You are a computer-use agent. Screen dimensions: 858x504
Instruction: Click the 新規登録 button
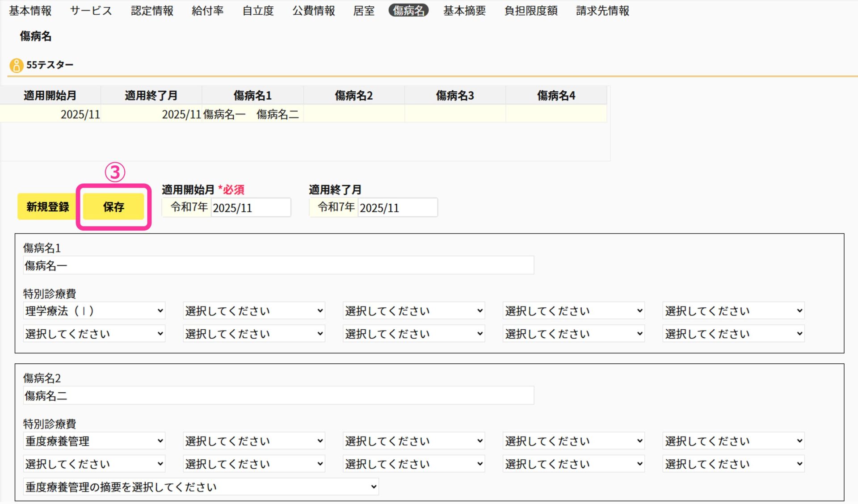coord(48,207)
